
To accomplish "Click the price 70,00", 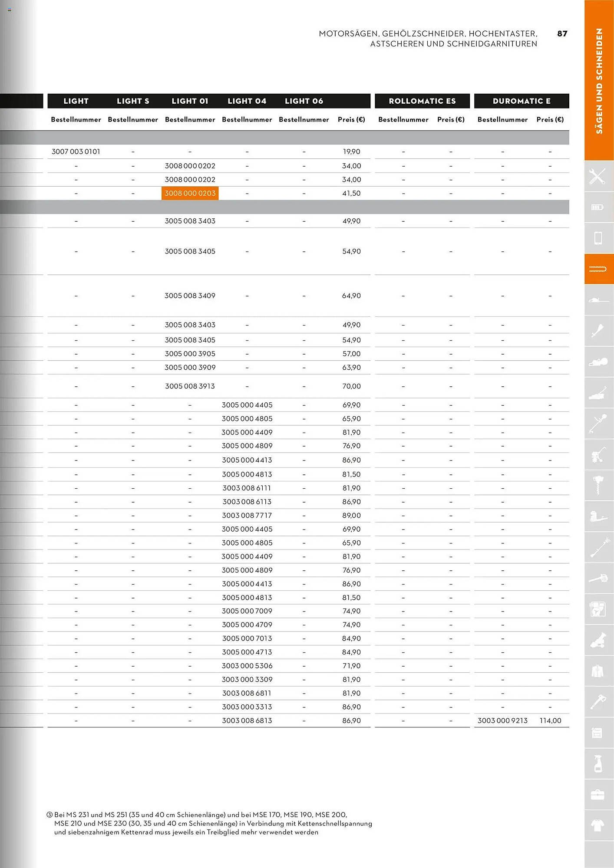I will 351,386.
